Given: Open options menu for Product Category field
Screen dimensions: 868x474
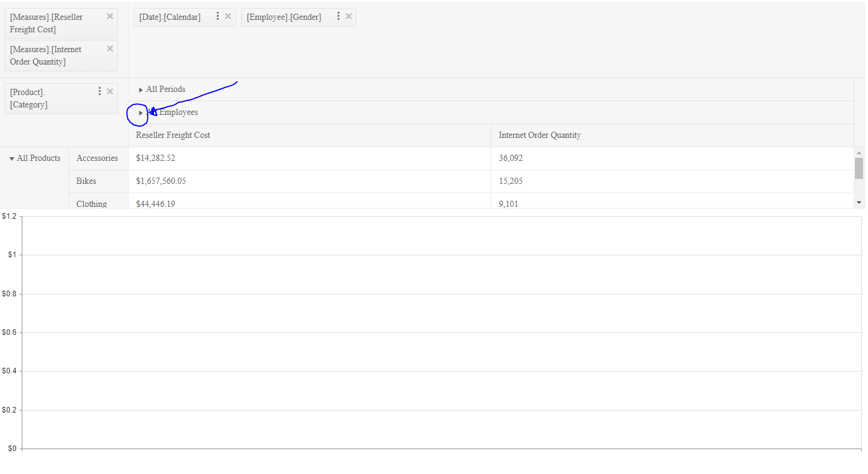Looking at the screenshot, I should pyautogui.click(x=99, y=91).
